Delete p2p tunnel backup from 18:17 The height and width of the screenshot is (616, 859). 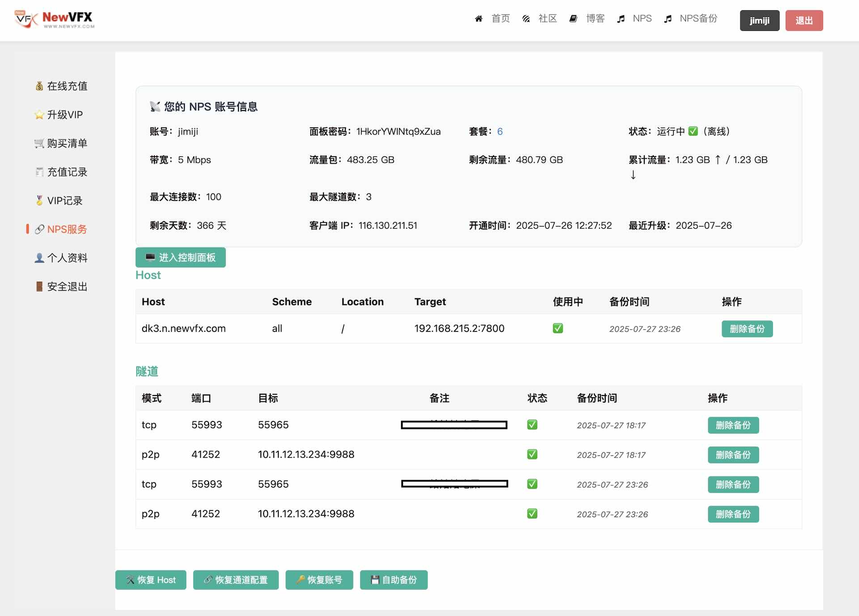(733, 455)
